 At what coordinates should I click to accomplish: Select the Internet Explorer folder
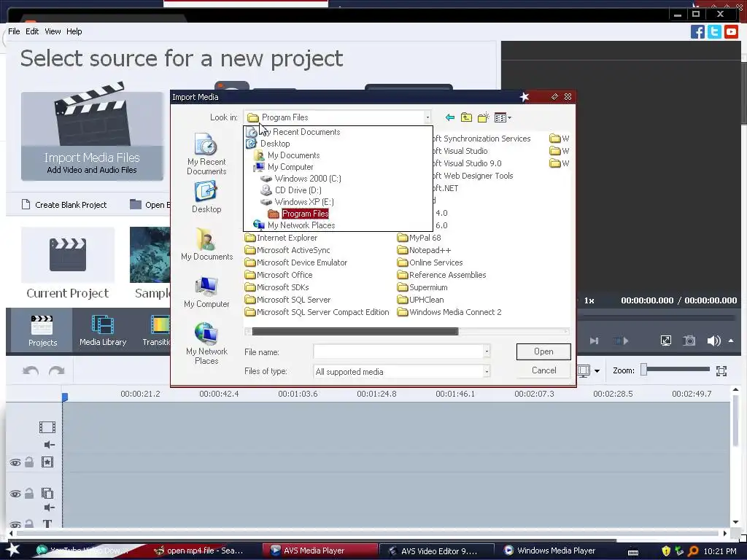click(x=281, y=238)
